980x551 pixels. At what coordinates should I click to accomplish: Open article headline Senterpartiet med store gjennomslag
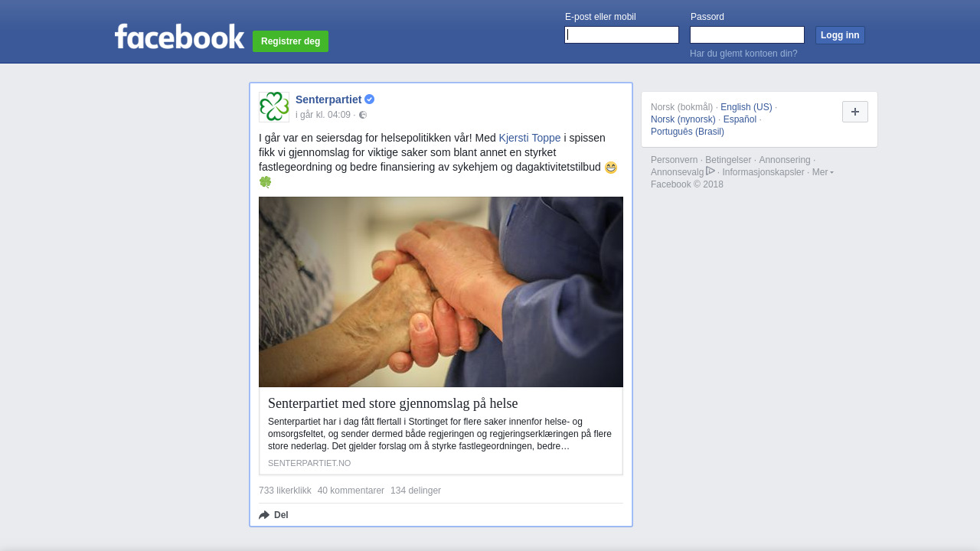click(393, 403)
